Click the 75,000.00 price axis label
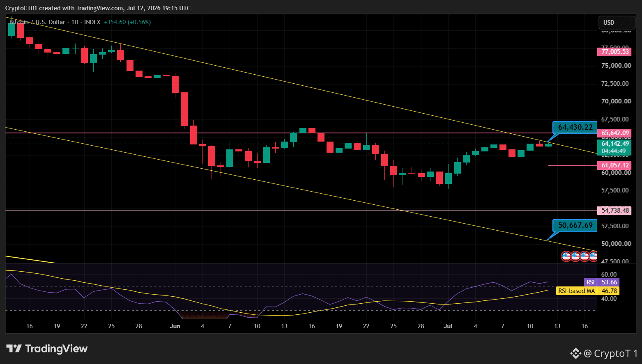This screenshot has width=642, height=364. tap(616, 66)
